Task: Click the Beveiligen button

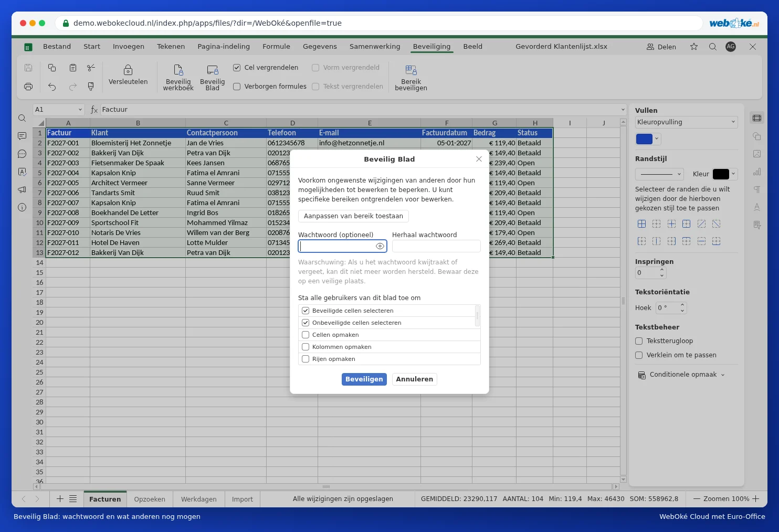Action: click(x=364, y=379)
